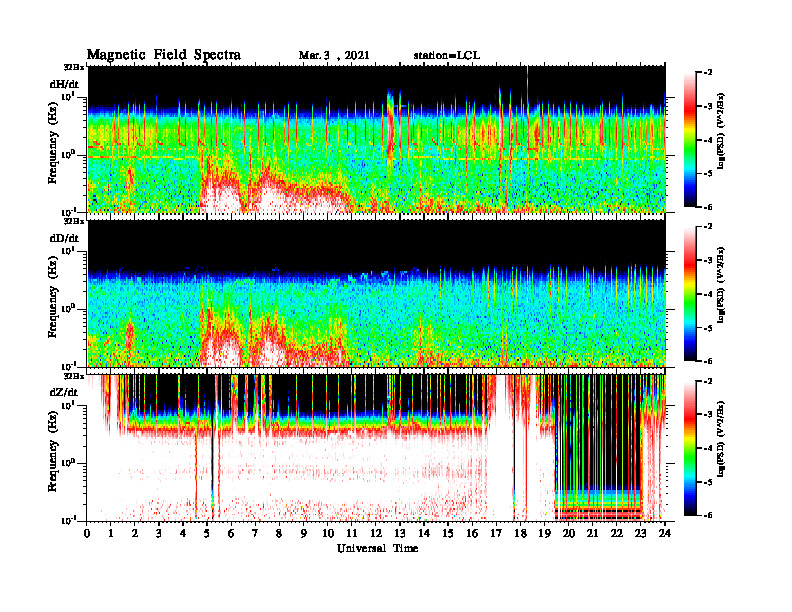This screenshot has height=612, width=792.
Task: Click the "21" hour tick label
Action: point(592,534)
